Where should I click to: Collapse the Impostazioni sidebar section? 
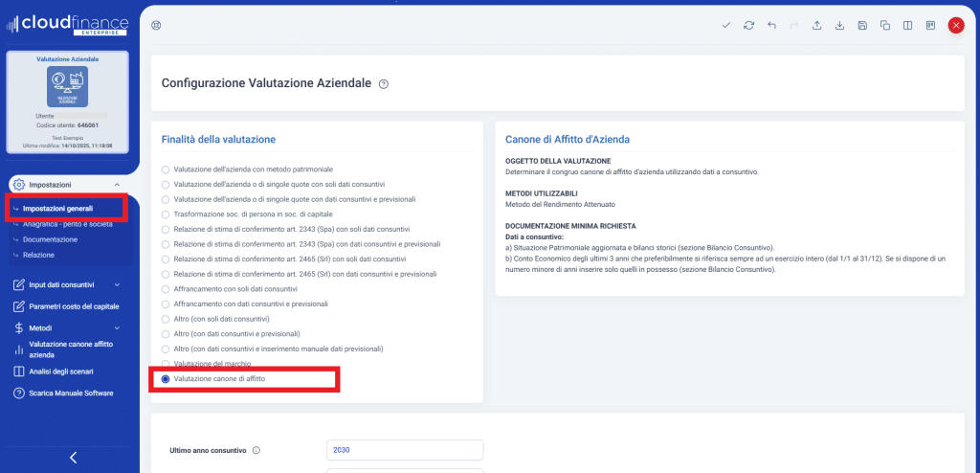117,184
